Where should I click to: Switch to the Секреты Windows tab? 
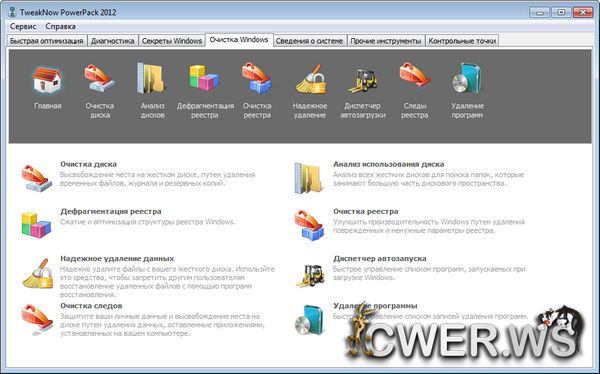tap(172, 41)
